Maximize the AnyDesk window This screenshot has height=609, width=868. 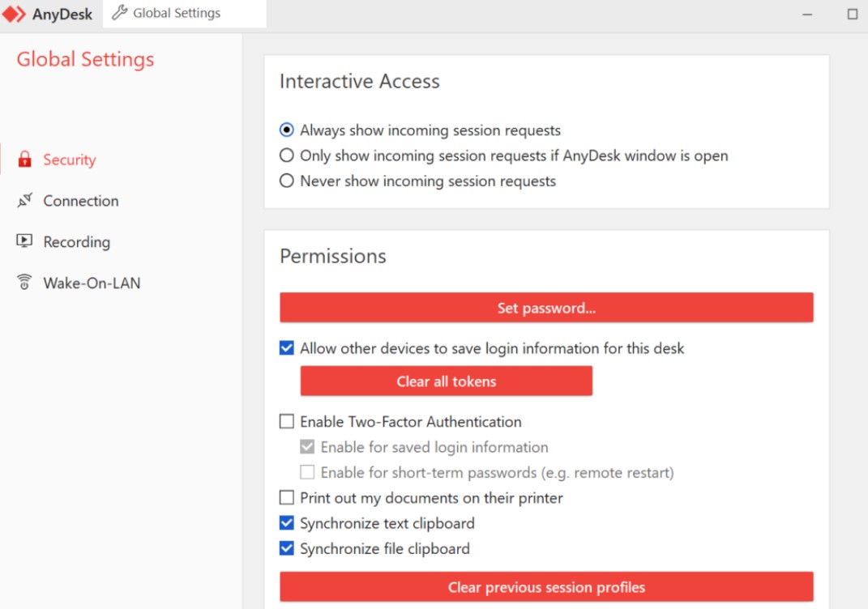point(853,14)
